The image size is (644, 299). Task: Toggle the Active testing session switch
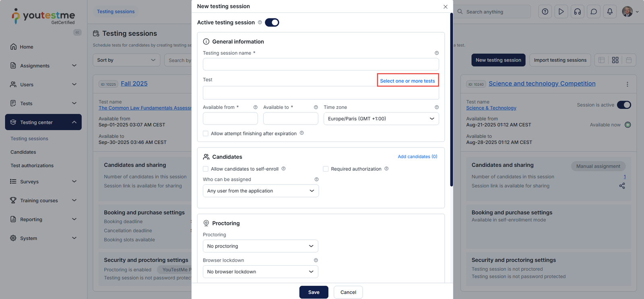(272, 23)
